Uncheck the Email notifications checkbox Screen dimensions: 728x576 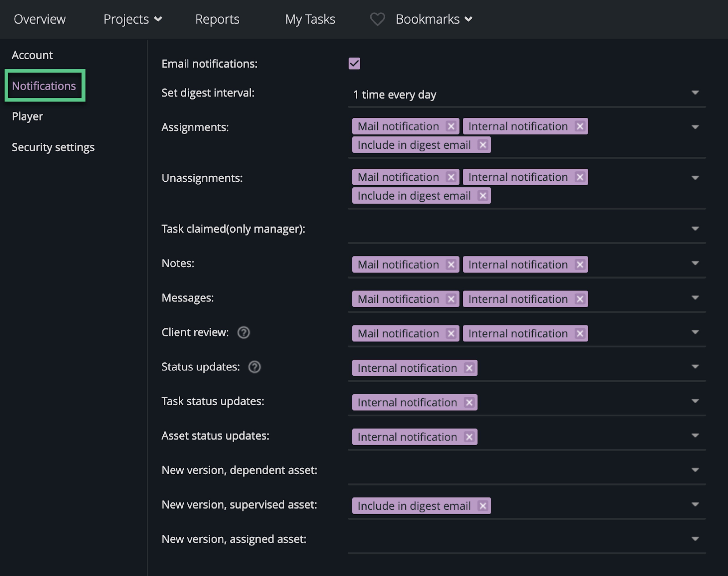point(354,63)
